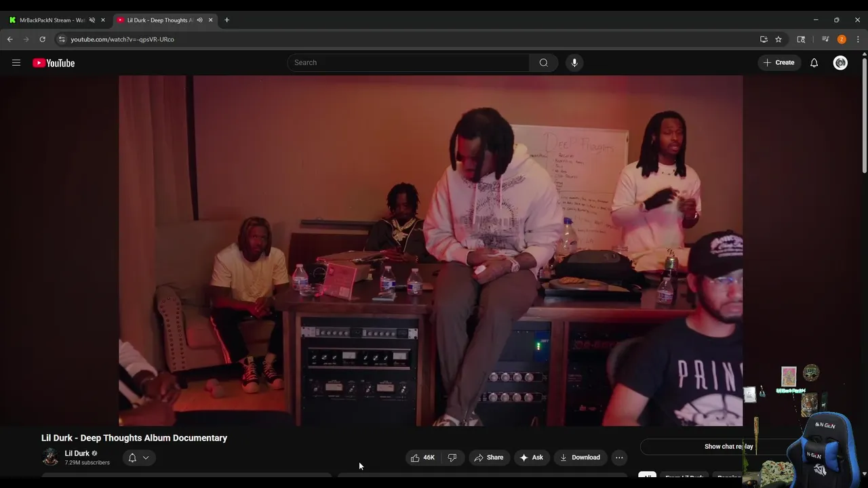Open a new browser tab

tap(226, 20)
